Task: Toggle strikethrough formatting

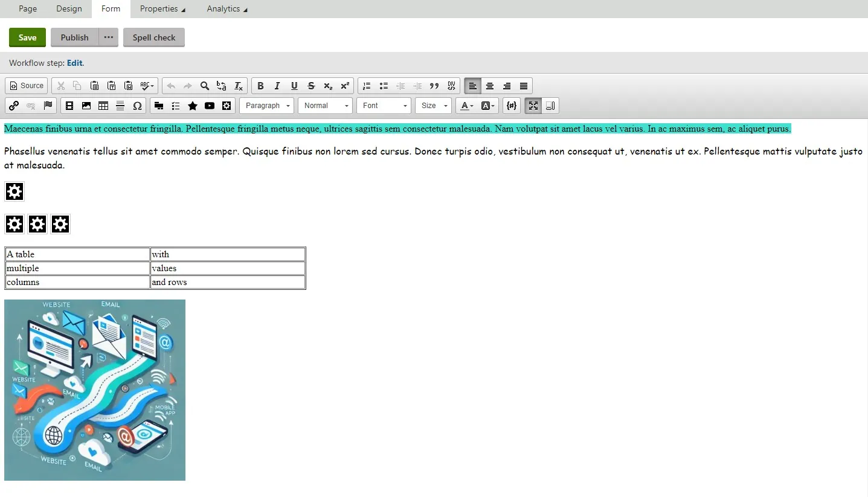Action: pos(311,86)
